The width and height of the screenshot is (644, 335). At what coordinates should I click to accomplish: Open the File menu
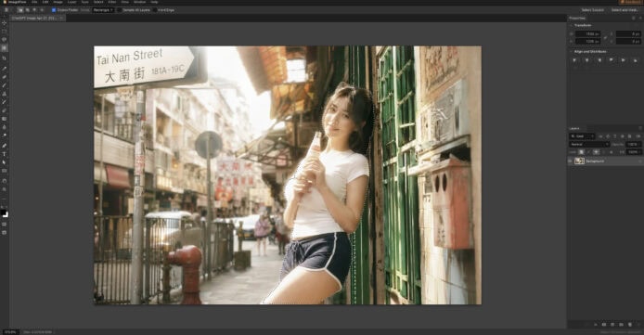pos(34,2)
